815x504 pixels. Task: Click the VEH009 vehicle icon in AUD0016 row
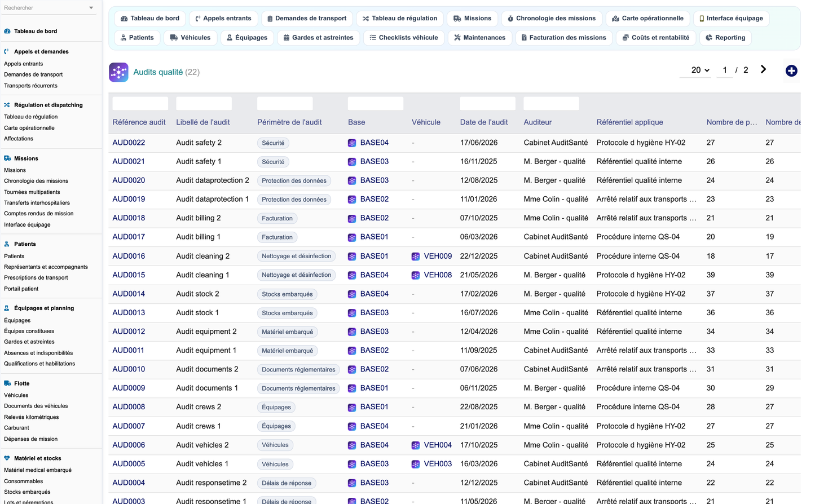(416, 257)
